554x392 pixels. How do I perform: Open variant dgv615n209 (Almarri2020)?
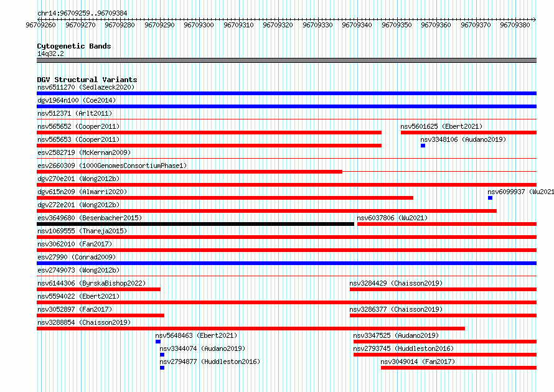pyautogui.click(x=82, y=192)
